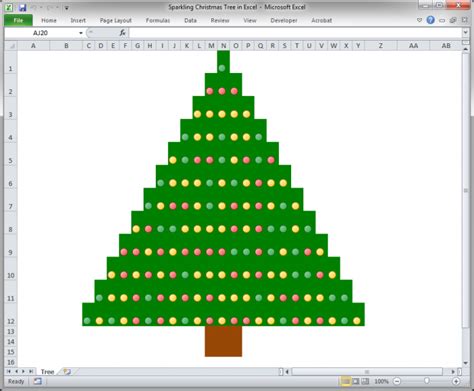The width and height of the screenshot is (474, 391).
Task: Click the zoom in plus button
Action: pyautogui.click(x=456, y=381)
